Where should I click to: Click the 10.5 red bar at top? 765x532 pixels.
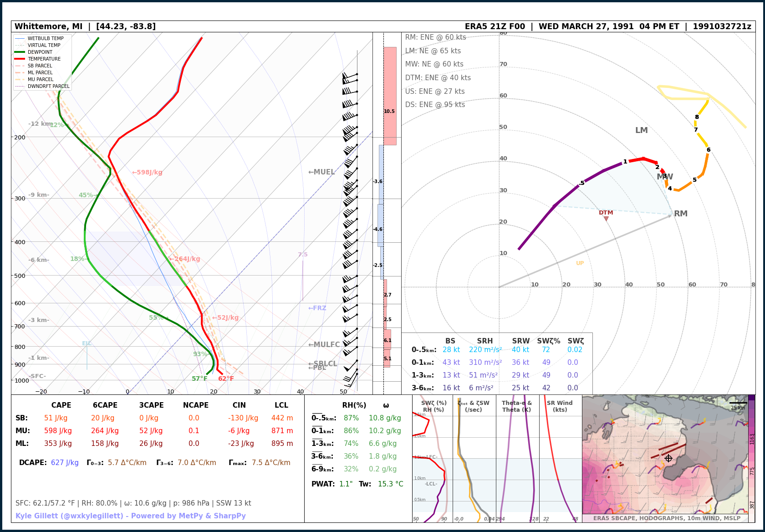390,96
